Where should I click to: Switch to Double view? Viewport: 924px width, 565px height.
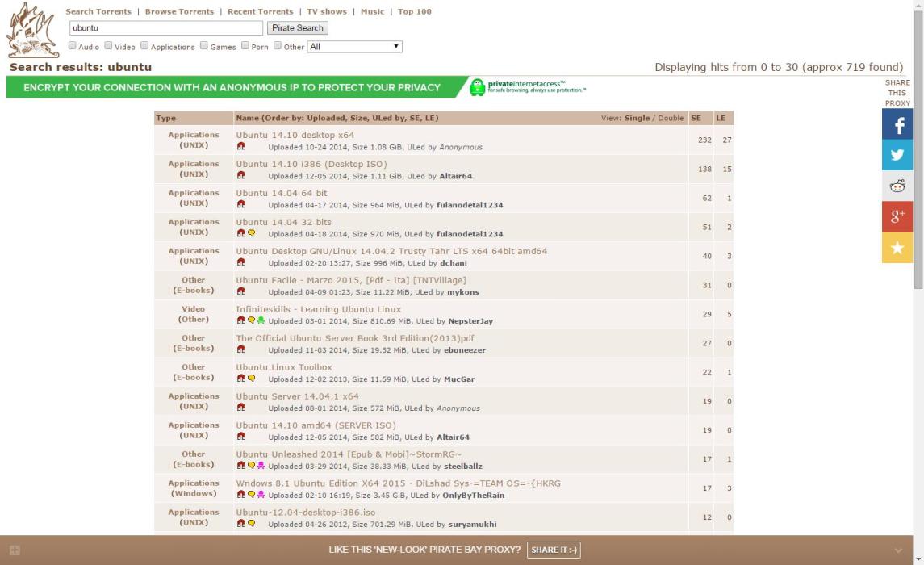coord(671,118)
